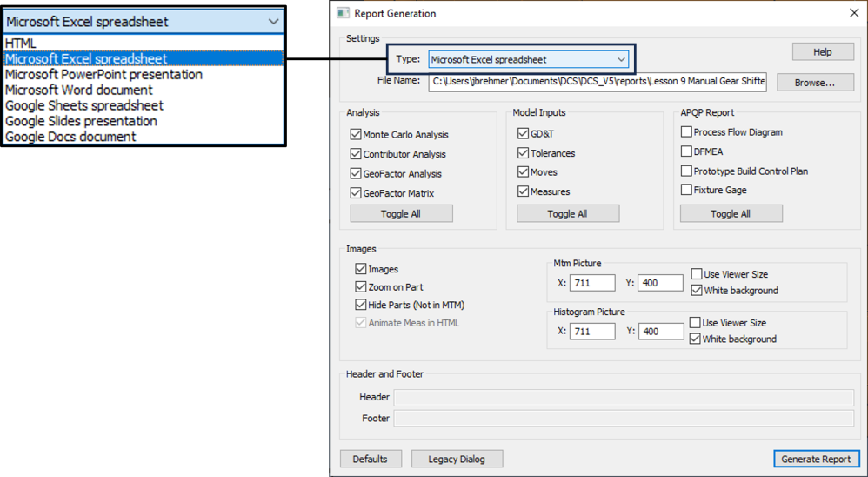Toggle the GeoFactor Analysis checkbox

(x=356, y=173)
